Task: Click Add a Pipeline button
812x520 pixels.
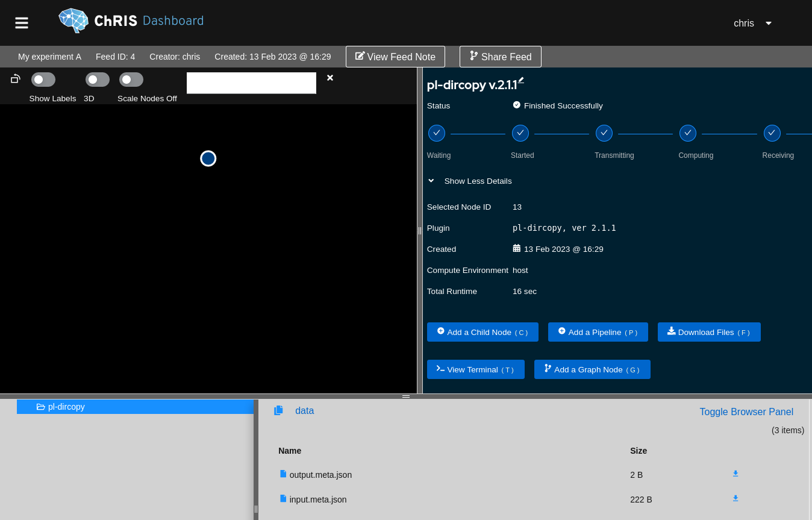Action: 598,332
